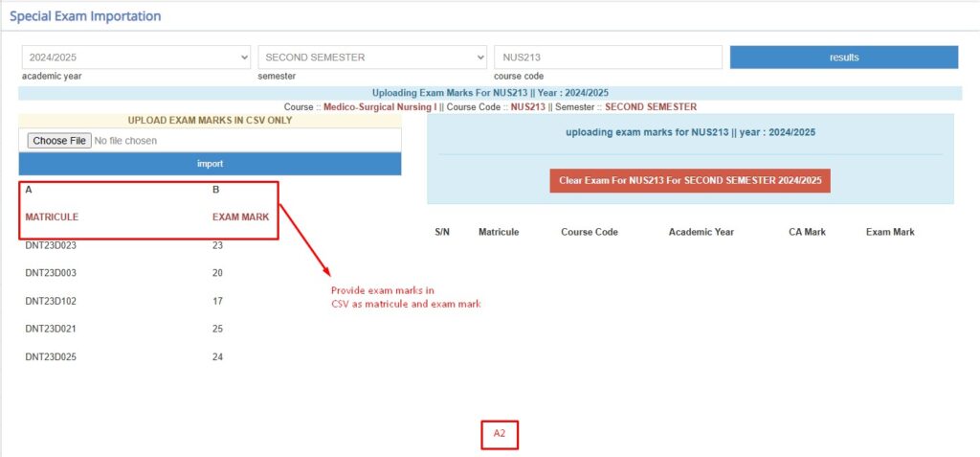Open the academic year dropdown
This screenshot has height=457, width=980.
pyautogui.click(x=135, y=57)
